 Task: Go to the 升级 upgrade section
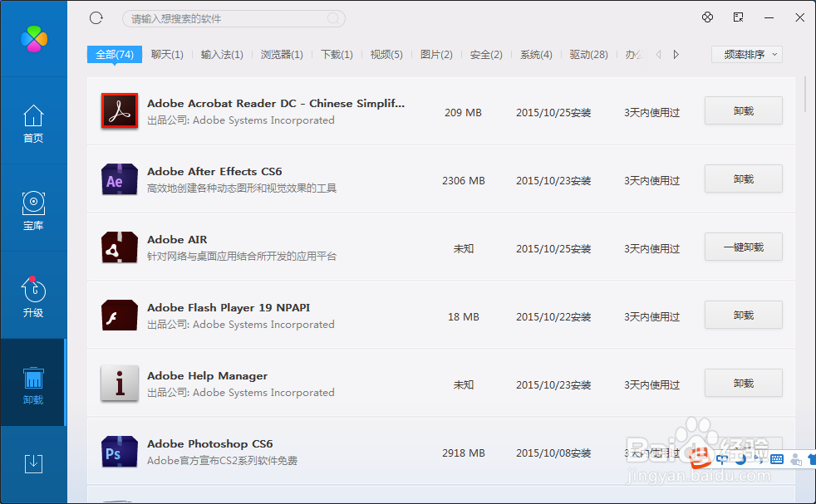(x=33, y=297)
